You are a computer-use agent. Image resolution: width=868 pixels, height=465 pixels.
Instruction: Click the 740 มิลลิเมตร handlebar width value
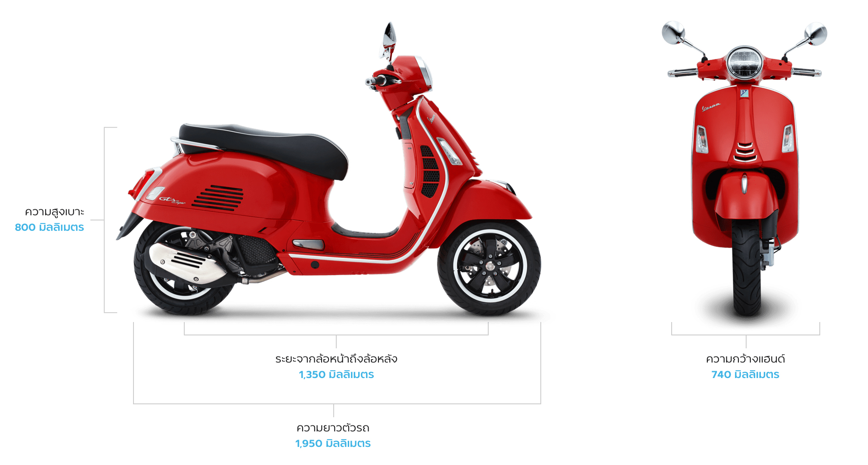click(x=745, y=375)
